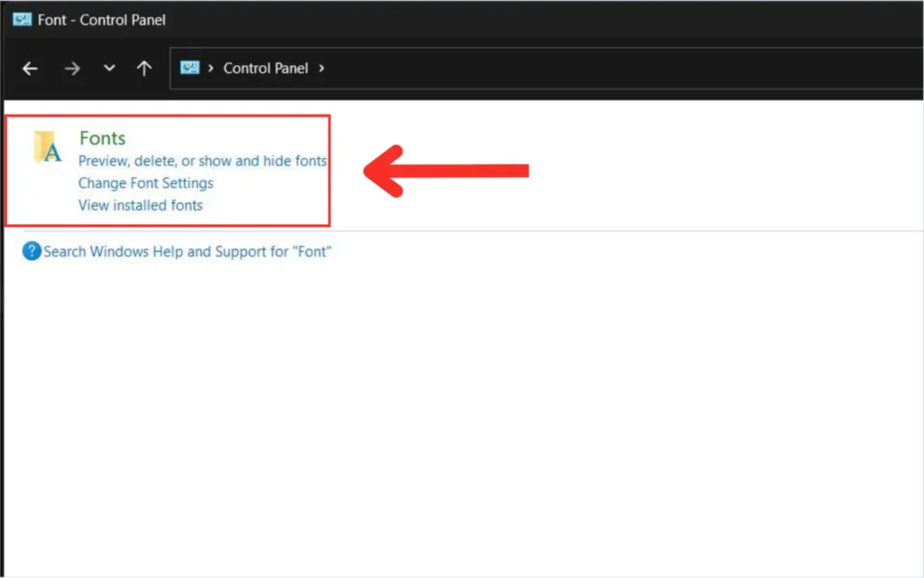This screenshot has height=578, width=924.
Task: Expand the chevron after Control Panel breadcrumb
Action: [321, 69]
